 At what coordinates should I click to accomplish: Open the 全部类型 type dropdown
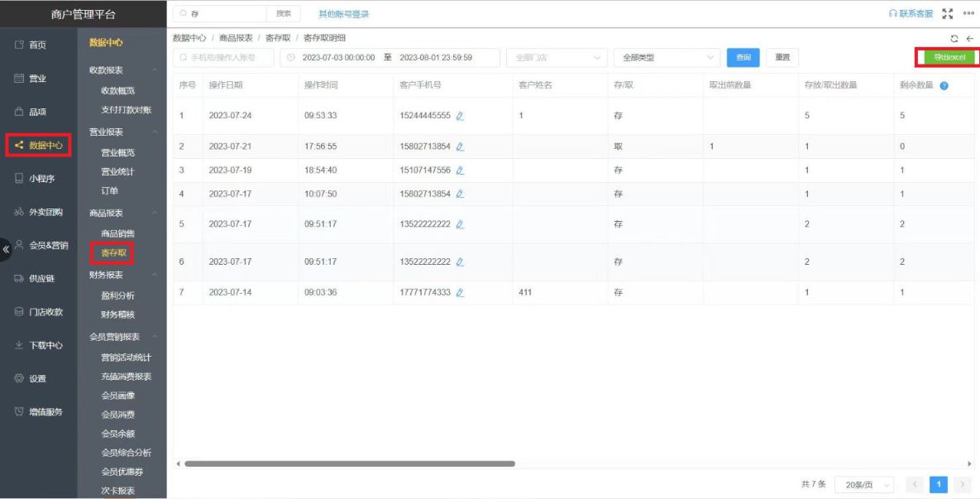[667, 58]
